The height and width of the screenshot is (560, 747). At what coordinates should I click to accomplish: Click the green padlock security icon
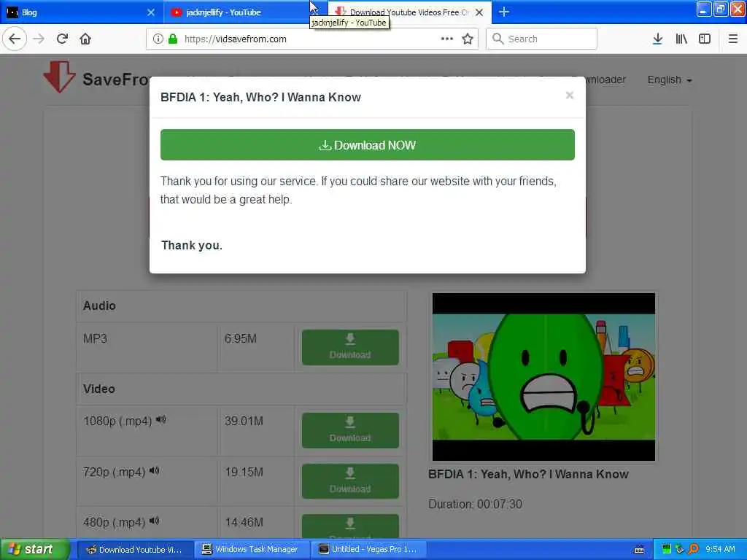click(x=173, y=39)
